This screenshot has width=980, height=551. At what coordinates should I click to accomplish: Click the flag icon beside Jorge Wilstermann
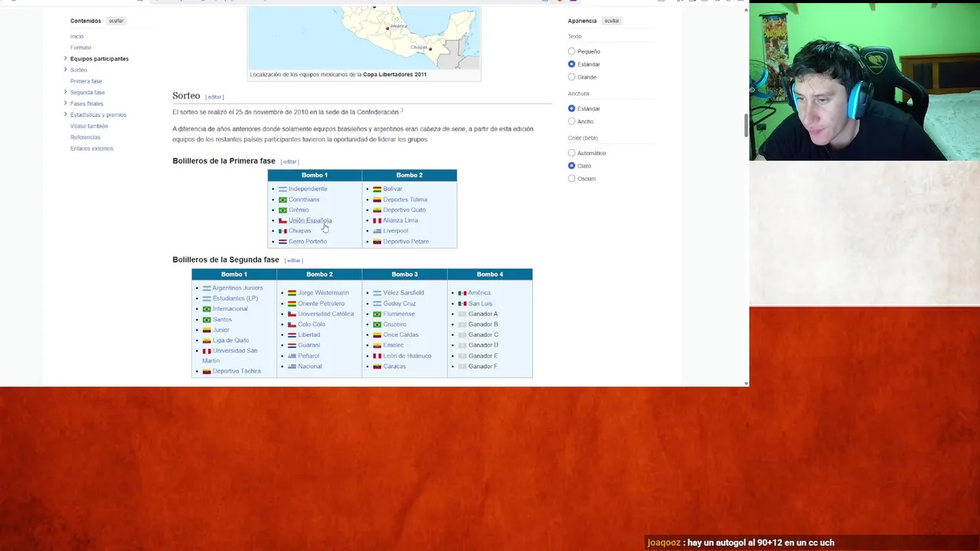pos(292,293)
